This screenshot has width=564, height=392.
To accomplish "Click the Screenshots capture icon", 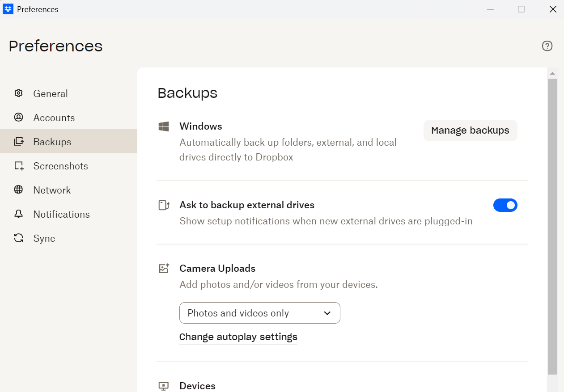I will (x=18, y=166).
